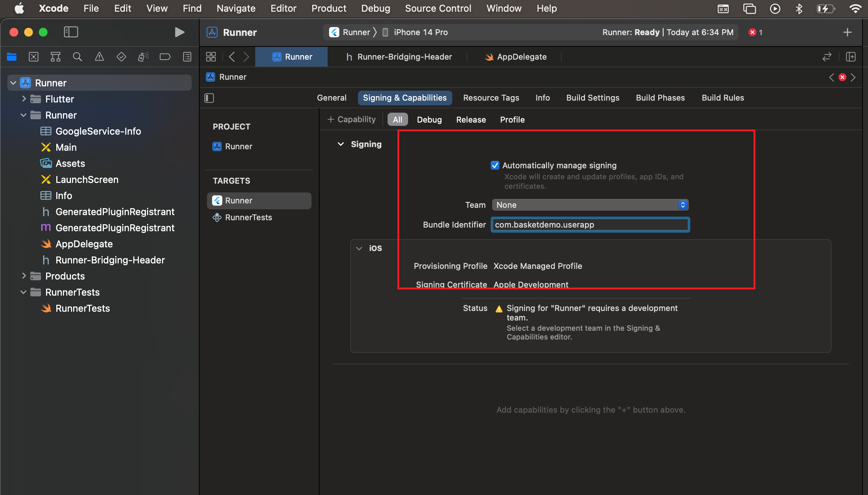The width and height of the screenshot is (868, 495).
Task: Open the Symbol navigator icon
Action: tap(56, 57)
